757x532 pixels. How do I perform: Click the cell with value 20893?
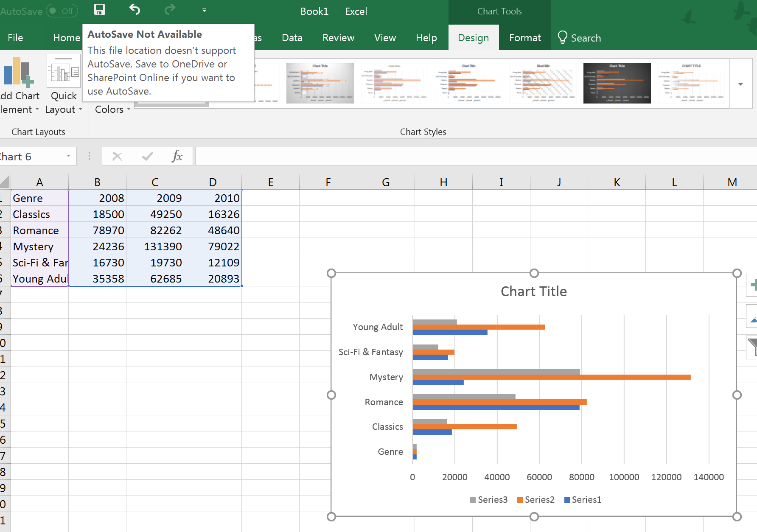(213, 279)
